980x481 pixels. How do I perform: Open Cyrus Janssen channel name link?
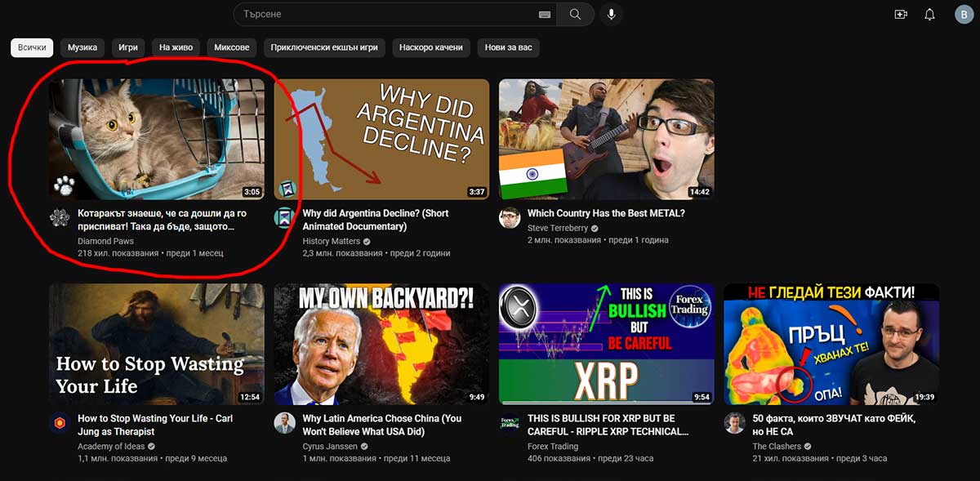(x=329, y=447)
